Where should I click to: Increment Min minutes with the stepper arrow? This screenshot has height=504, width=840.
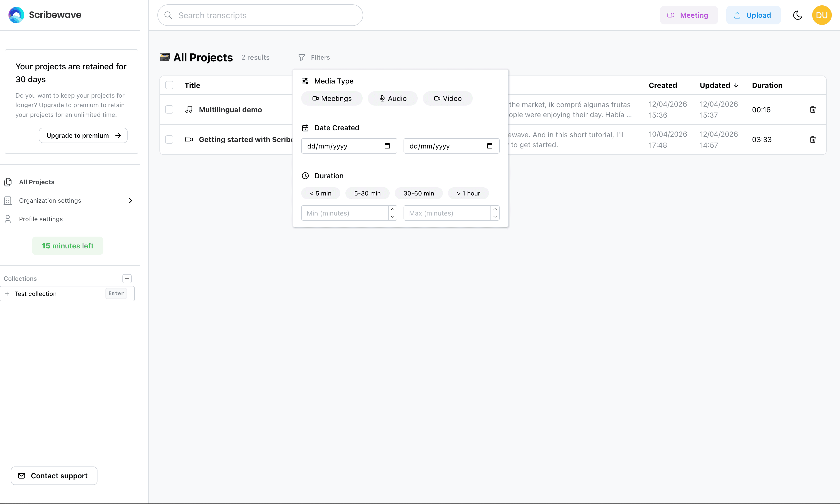click(392, 209)
